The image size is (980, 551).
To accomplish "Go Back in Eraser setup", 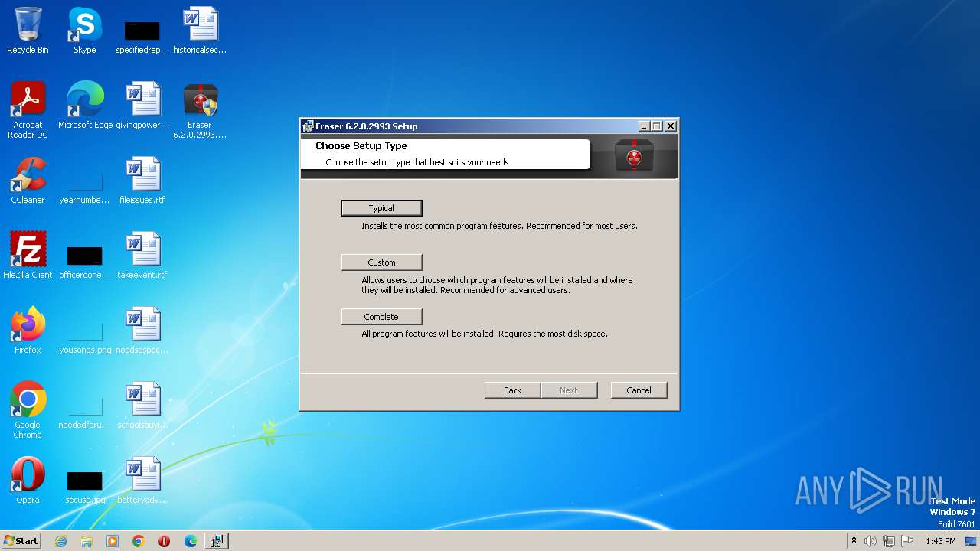I will [512, 390].
